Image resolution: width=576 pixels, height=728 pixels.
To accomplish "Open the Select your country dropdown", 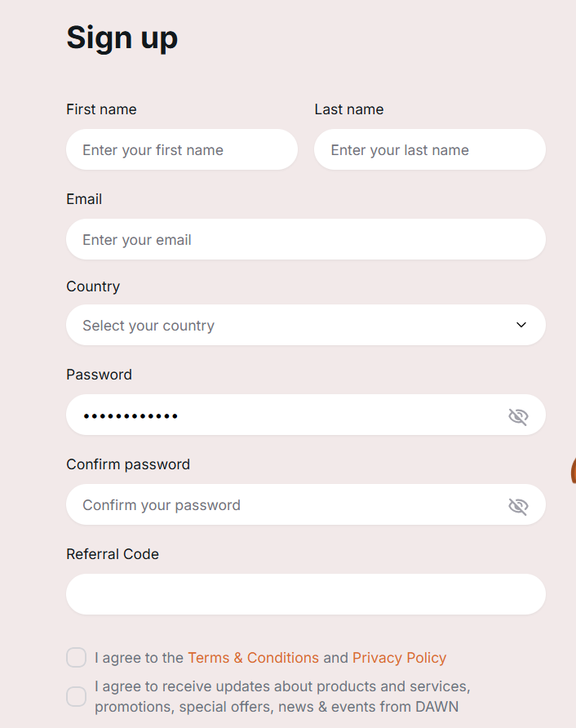I will coord(306,325).
